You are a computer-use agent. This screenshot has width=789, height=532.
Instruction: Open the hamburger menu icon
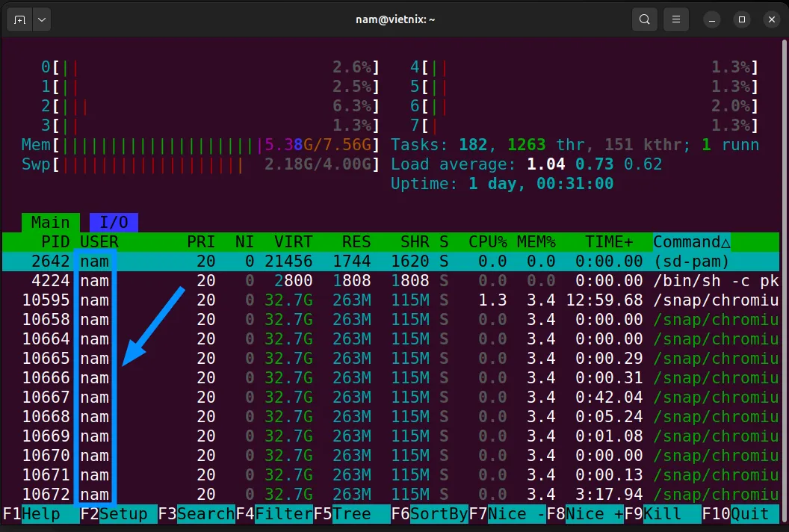coord(675,19)
